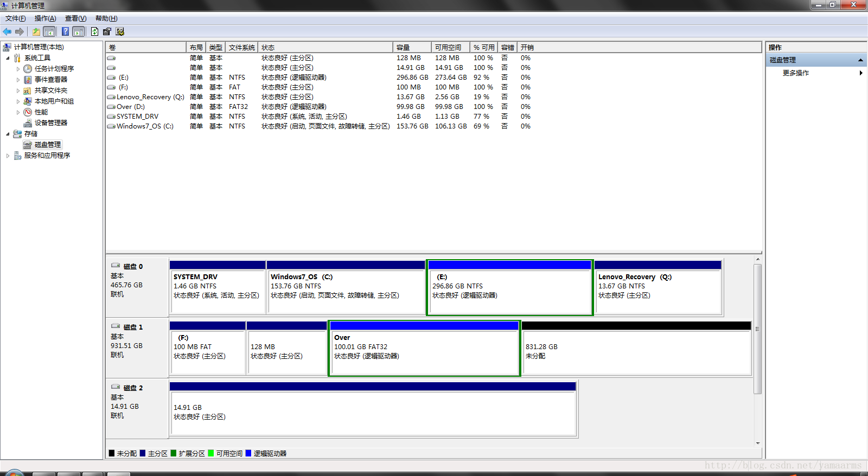The width and height of the screenshot is (868, 476).
Task: Open the 查看(V) menu
Action: click(76, 18)
